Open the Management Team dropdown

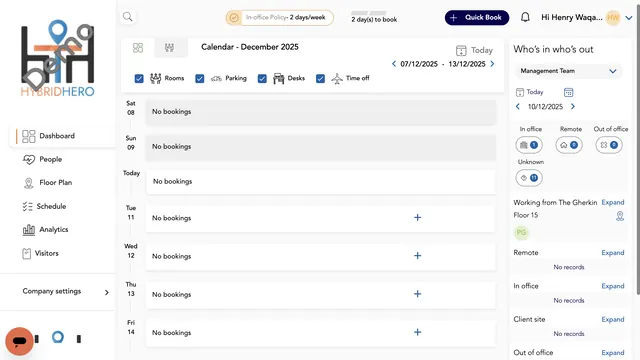pyautogui.click(x=568, y=71)
